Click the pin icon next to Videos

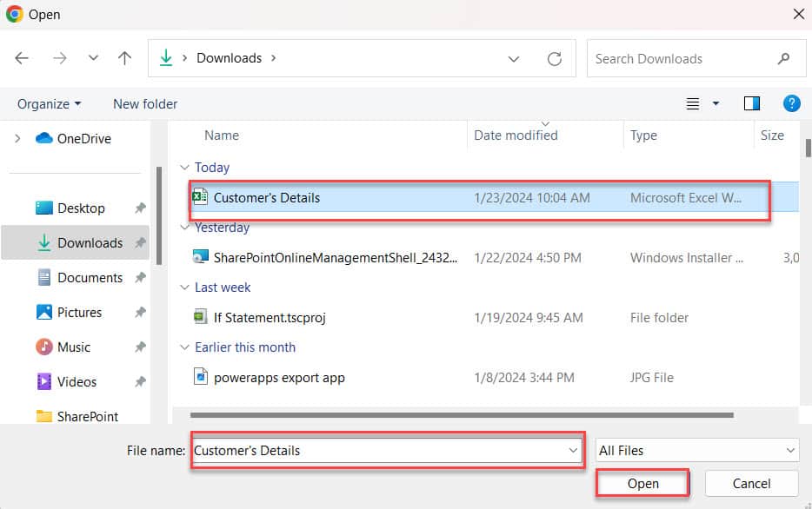(140, 382)
